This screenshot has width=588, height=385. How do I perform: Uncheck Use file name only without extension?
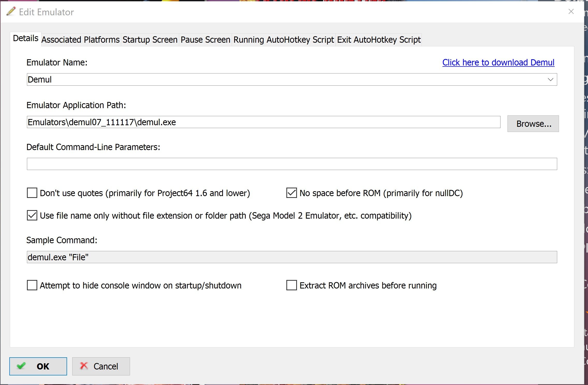[x=32, y=216]
